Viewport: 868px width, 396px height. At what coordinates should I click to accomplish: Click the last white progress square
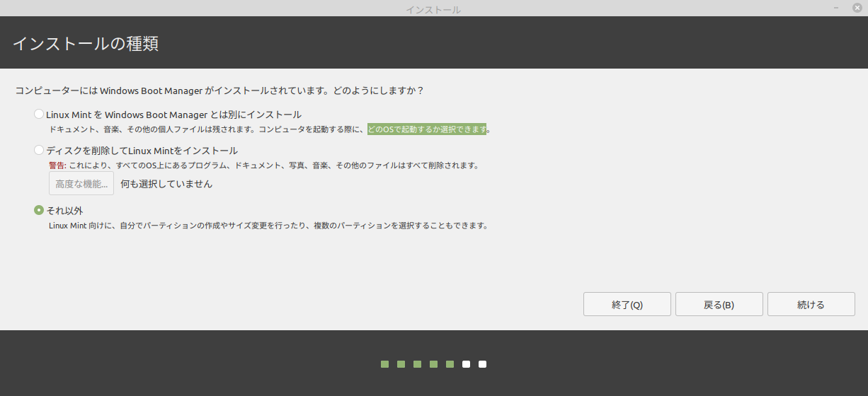click(483, 364)
